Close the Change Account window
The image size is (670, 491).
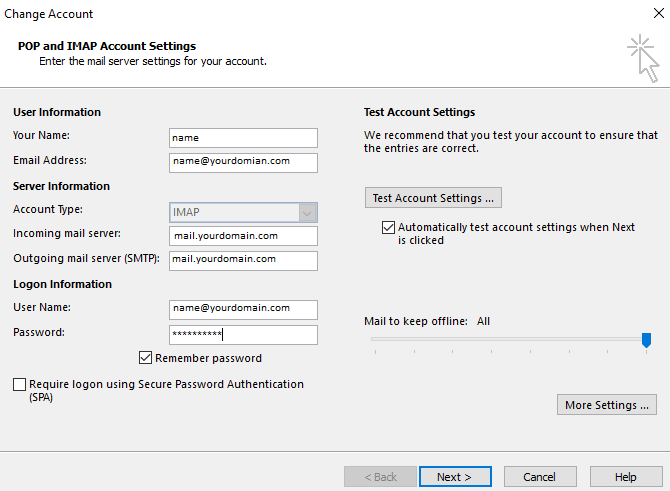pos(658,13)
